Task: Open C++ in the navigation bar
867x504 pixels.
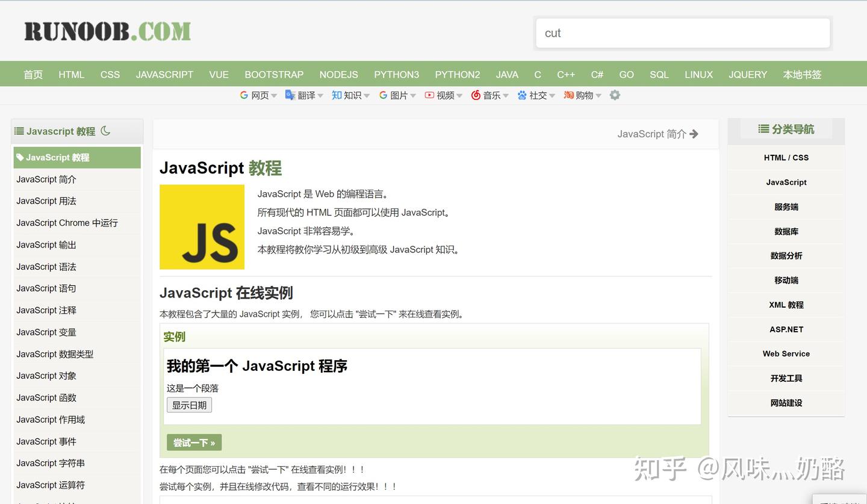Action: 566,75
